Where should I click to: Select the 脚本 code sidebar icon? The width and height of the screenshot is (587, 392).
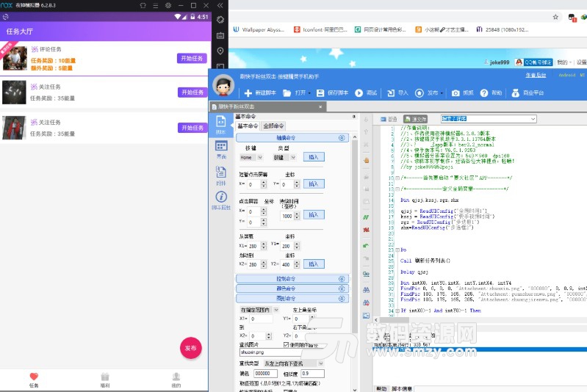pyautogui.click(x=221, y=124)
